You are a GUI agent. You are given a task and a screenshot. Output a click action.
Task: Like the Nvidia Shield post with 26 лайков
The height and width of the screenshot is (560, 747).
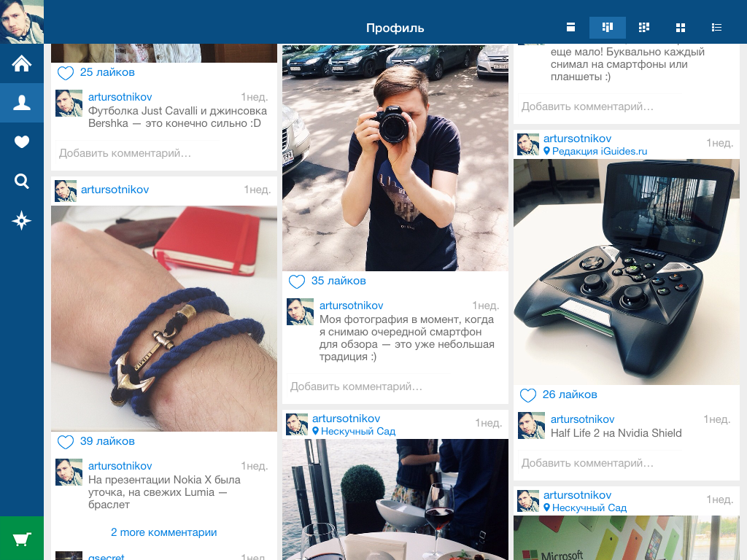tap(528, 395)
